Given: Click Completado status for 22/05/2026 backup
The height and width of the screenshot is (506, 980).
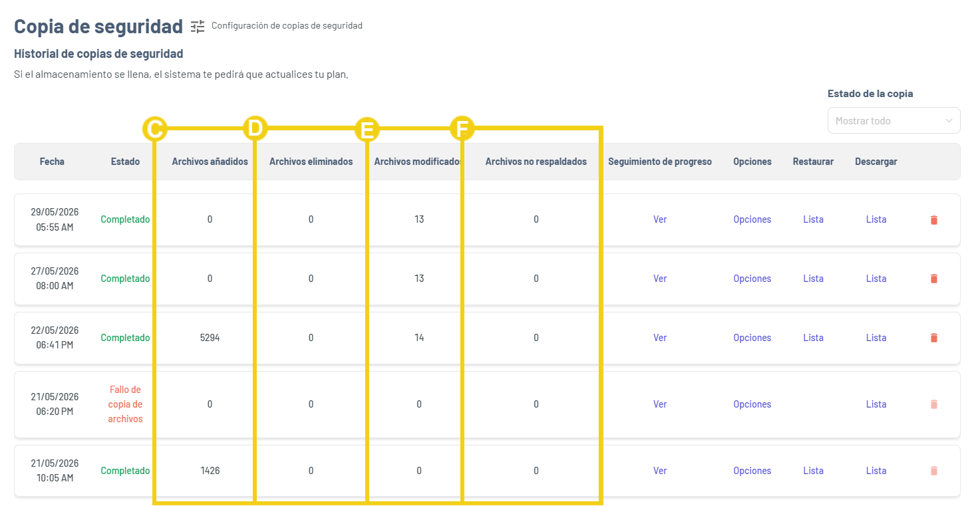Looking at the screenshot, I should (x=125, y=338).
